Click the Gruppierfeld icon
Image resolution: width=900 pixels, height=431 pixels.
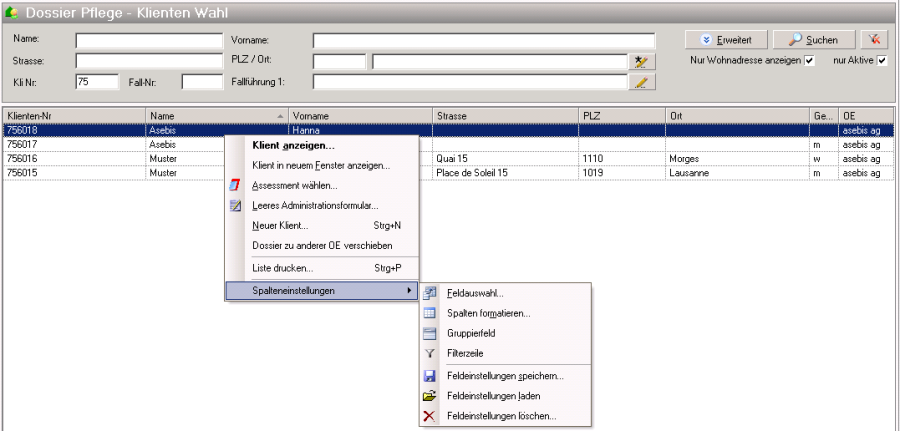[x=429, y=333]
